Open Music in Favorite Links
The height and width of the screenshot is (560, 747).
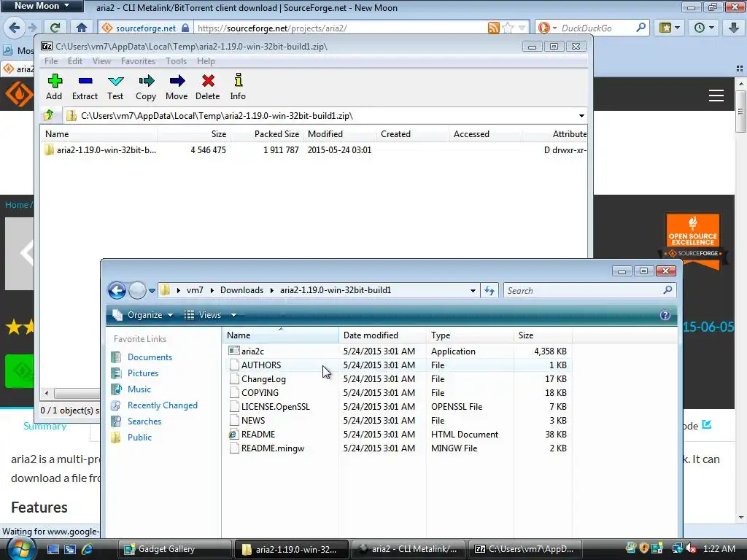coord(139,389)
